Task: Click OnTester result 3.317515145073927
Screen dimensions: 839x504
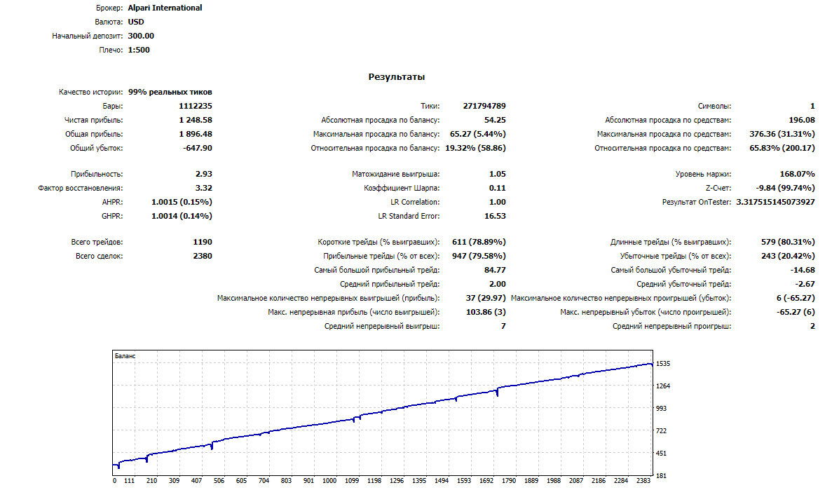Action: pyautogui.click(x=775, y=202)
